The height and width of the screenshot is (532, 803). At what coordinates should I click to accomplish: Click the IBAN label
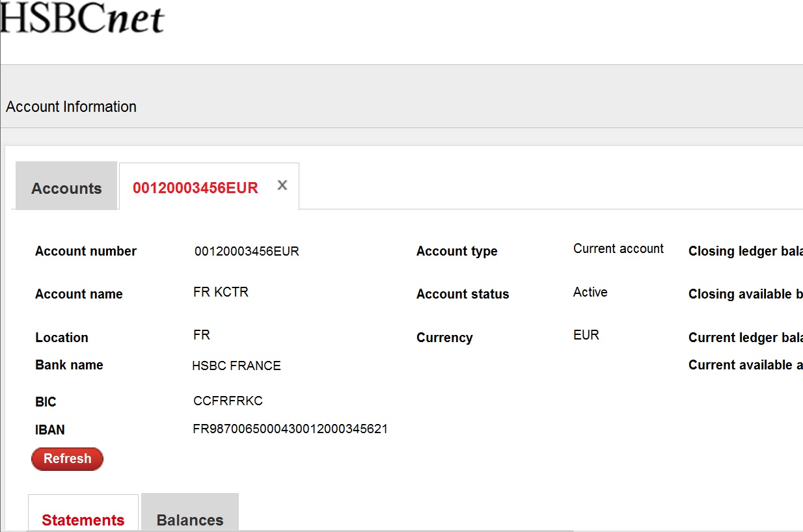[50, 430]
